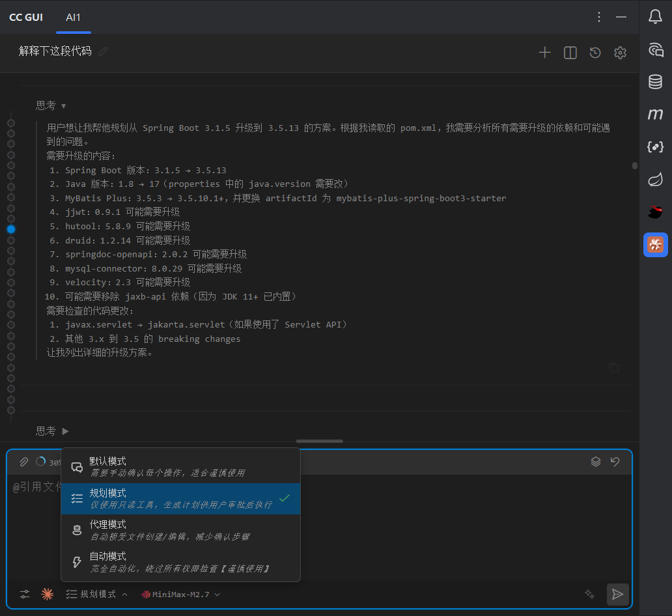Open conversation history via the clock icon
Screen dimensions: 672x616
(595, 53)
